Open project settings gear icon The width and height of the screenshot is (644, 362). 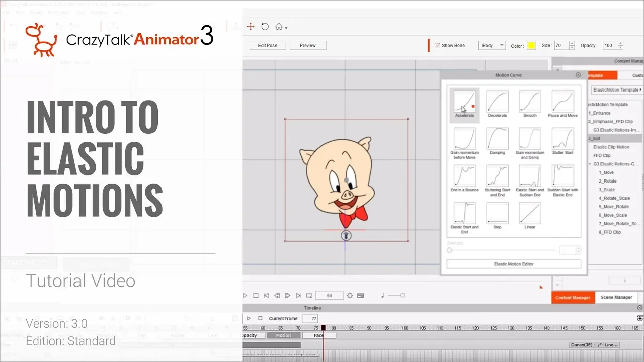pos(350,296)
